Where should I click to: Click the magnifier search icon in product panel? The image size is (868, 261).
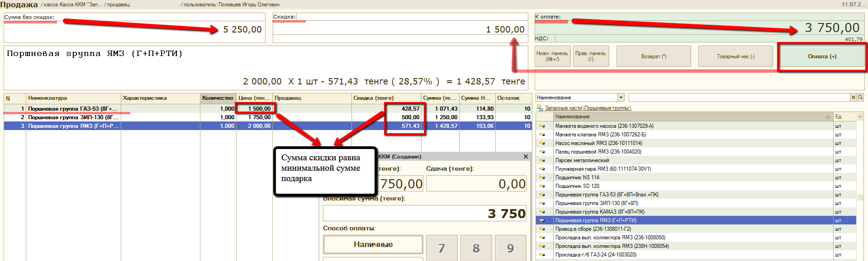pos(860,97)
